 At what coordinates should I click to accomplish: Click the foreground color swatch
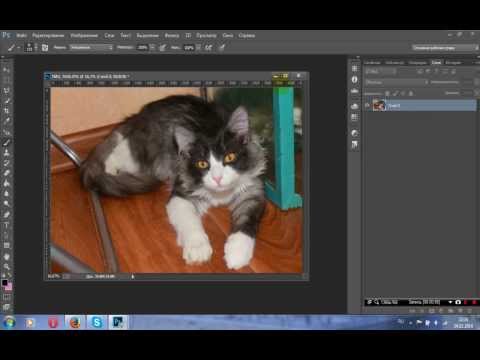coord(5,283)
